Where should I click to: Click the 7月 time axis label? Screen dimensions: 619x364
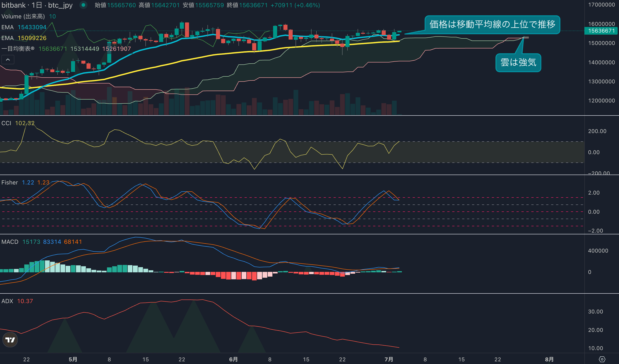389,359
